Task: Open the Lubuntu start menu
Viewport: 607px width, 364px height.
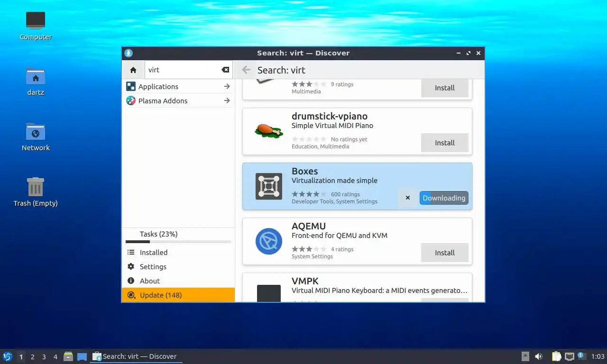Action: pos(7,356)
